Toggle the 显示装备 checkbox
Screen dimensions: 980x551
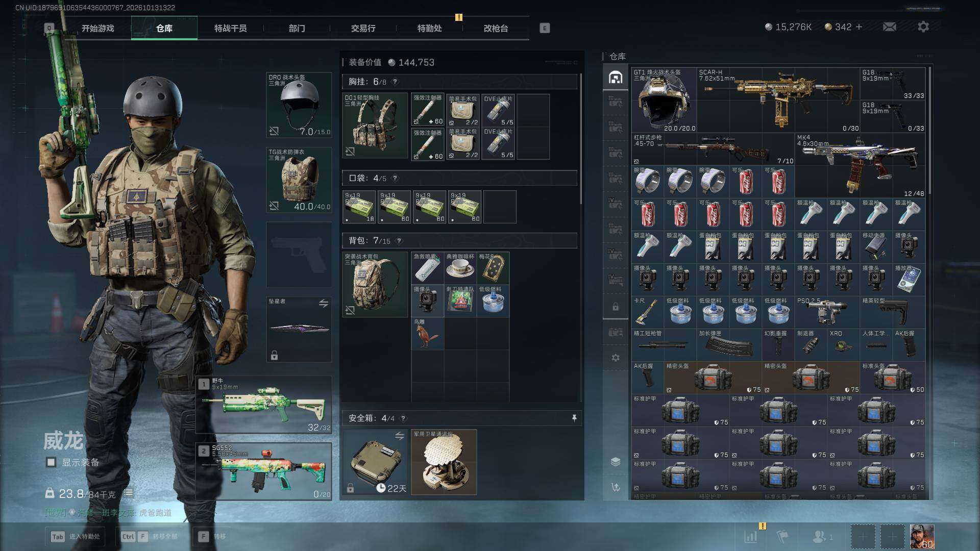[x=51, y=462]
